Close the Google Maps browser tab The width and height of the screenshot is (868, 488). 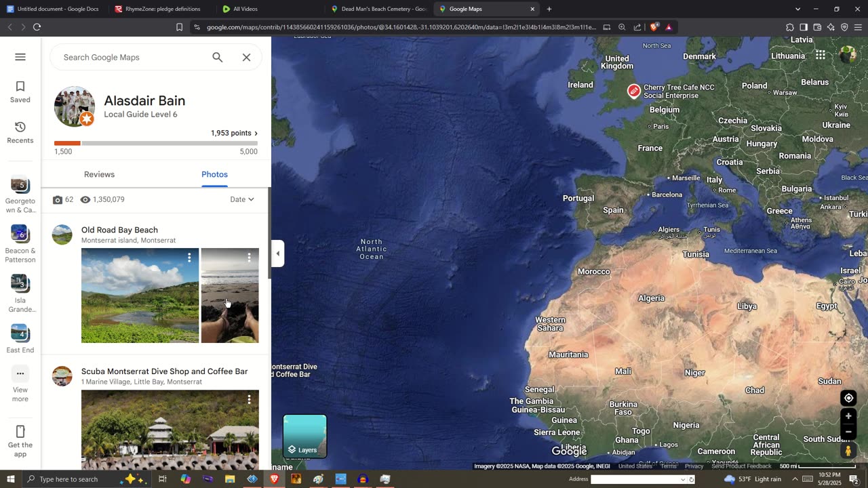click(532, 9)
